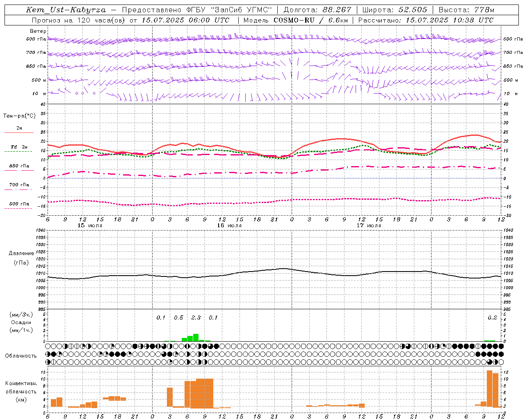Click the "Конвективн." convective cloud label
The image size is (525, 420).
tap(21, 383)
